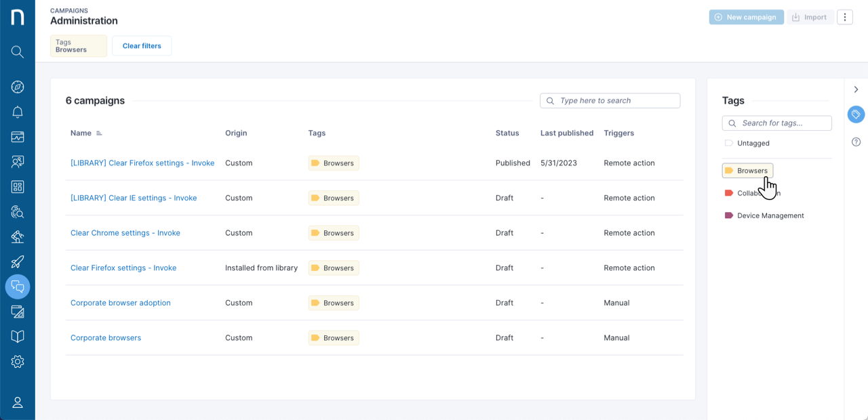Check the Untagged checkbox in the Tags panel

(x=729, y=143)
